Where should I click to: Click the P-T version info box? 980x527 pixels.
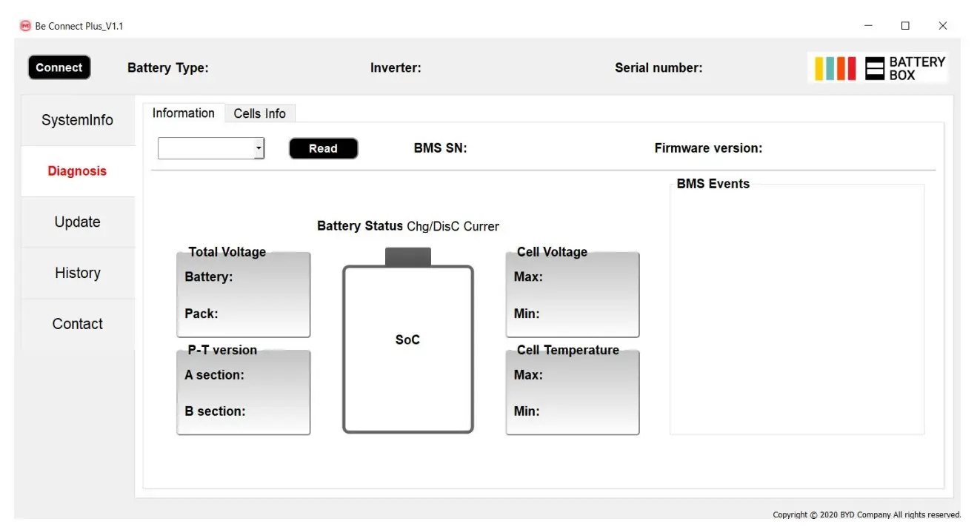(243, 391)
